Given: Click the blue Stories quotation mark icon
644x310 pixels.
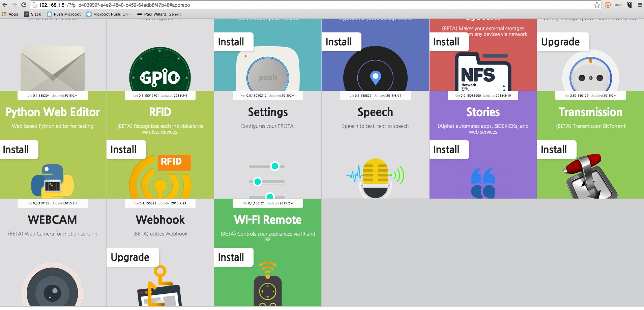Looking at the screenshot, I should click(x=483, y=183).
